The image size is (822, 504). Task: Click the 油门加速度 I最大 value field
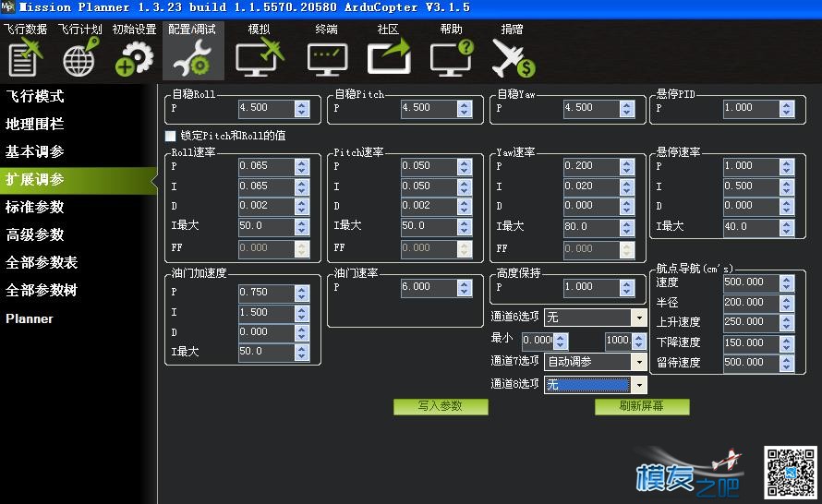(x=266, y=352)
